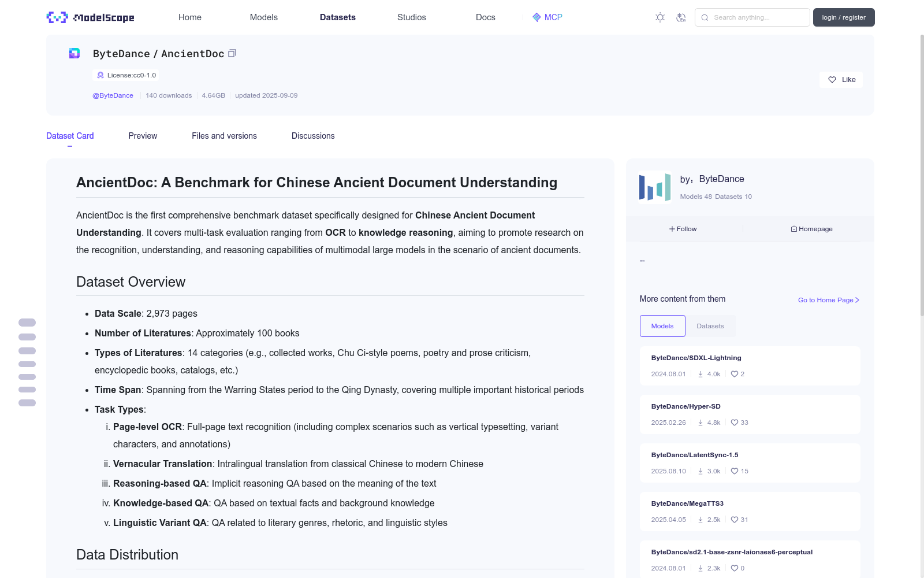Click the 140 downloads text
Screen dimensions: 924x578
(169, 95)
